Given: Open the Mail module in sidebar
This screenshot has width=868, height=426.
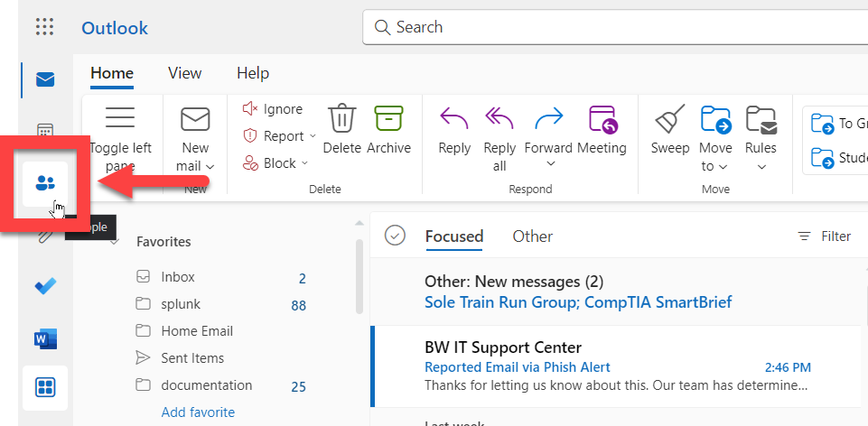Looking at the screenshot, I should [45, 79].
